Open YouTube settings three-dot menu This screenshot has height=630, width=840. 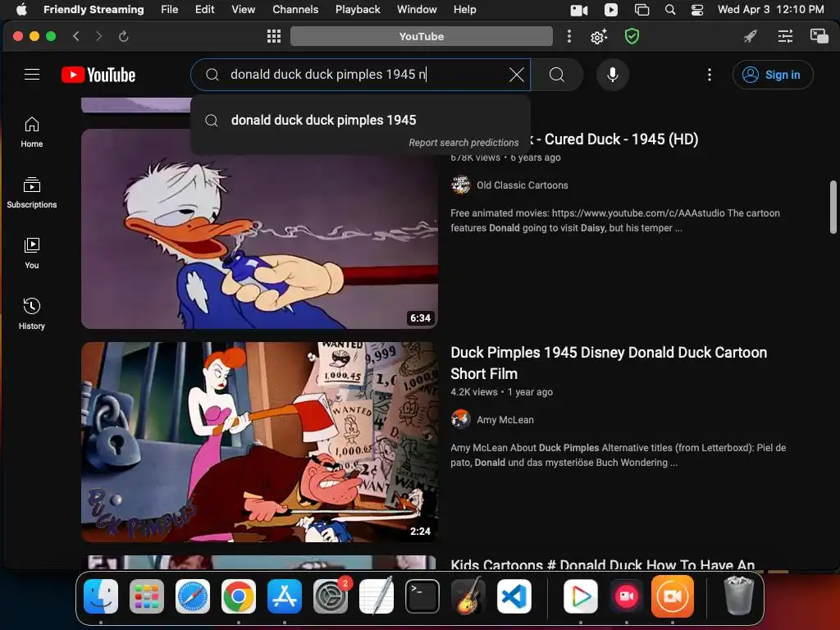pos(710,75)
